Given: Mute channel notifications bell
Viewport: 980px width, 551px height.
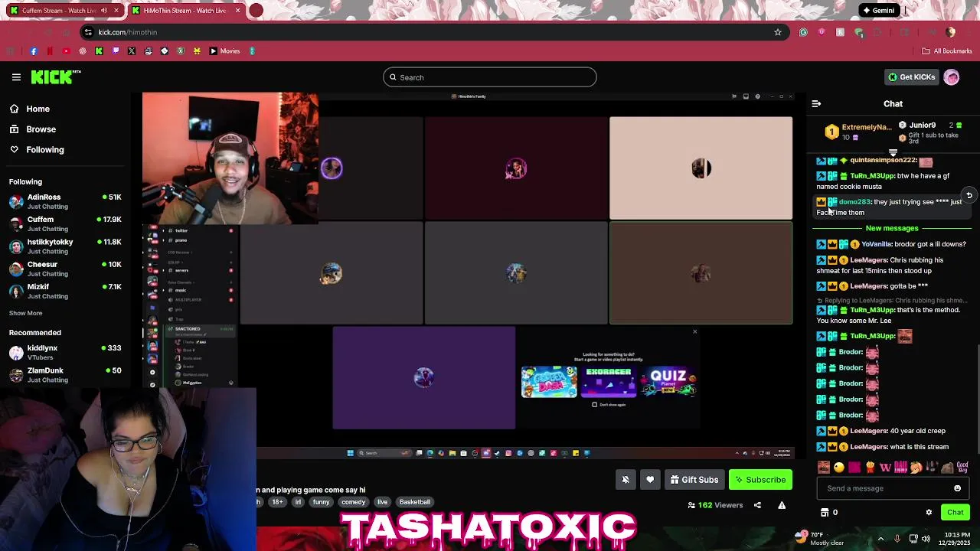Looking at the screenshot, I should pos(626,480).
